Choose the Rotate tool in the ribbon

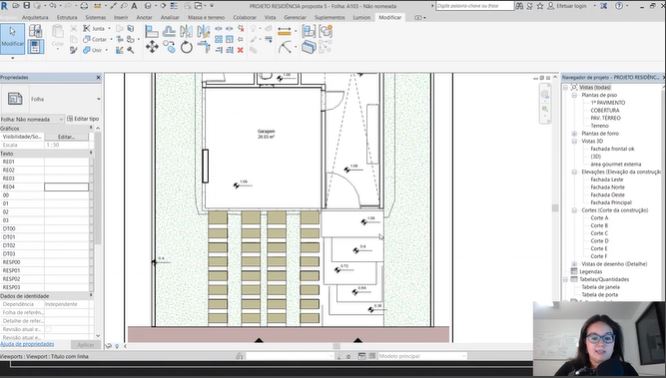[186, 47]
